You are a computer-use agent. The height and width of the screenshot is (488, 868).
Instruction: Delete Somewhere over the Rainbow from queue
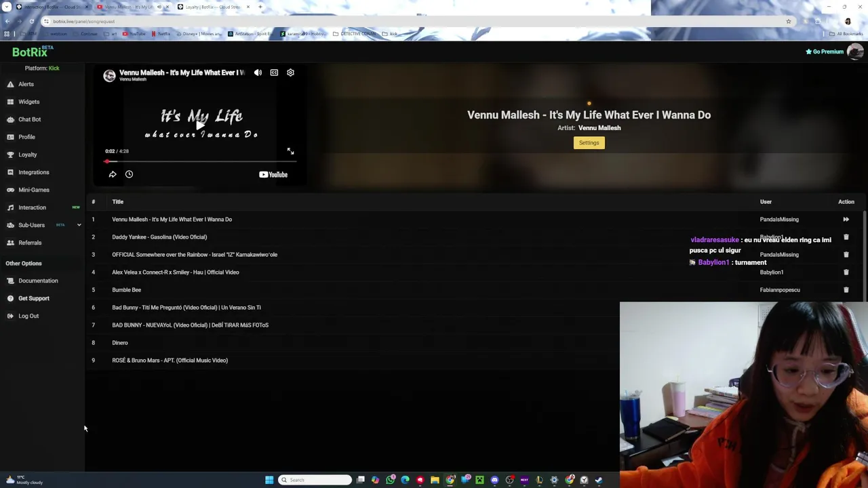[846, 255]
